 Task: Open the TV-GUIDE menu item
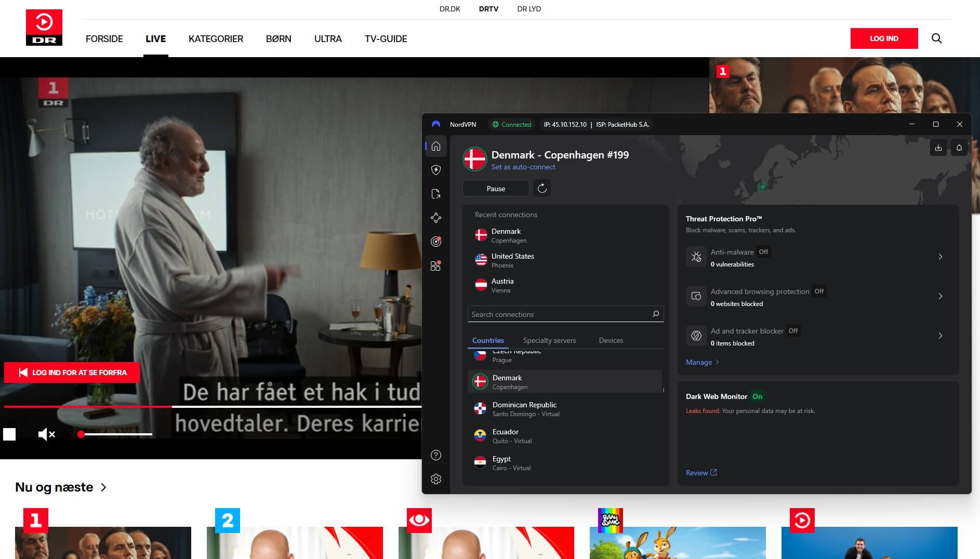386,38
